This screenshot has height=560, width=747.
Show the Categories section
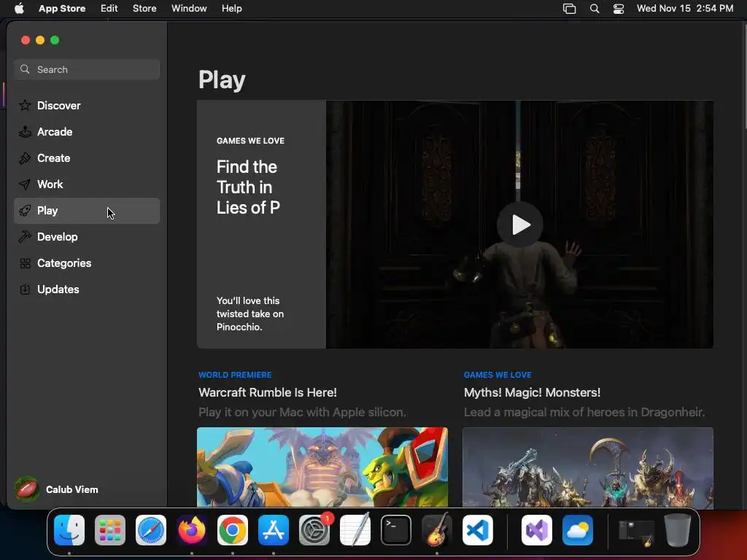(x=87, y=262)
